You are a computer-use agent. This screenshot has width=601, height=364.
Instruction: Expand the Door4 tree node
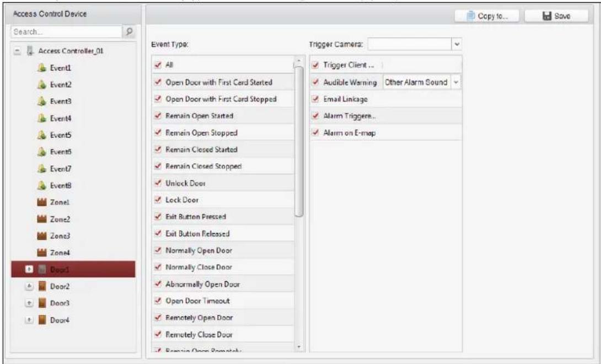[29, 320]
